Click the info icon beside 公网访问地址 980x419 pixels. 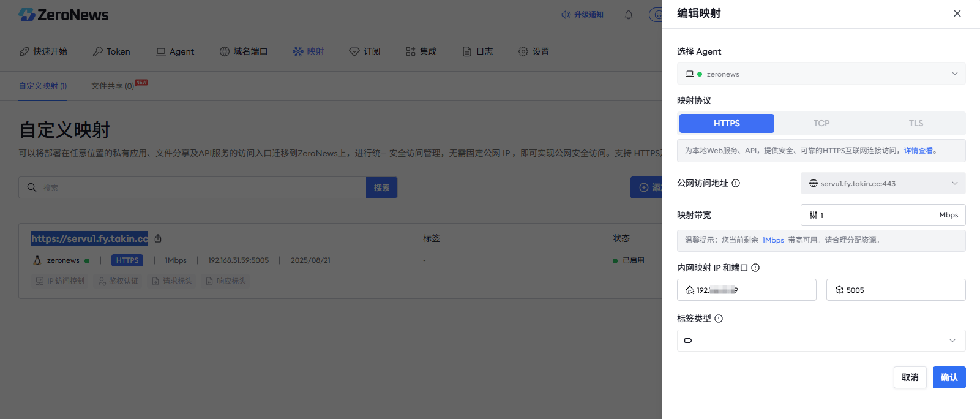[x=736, y=183]
